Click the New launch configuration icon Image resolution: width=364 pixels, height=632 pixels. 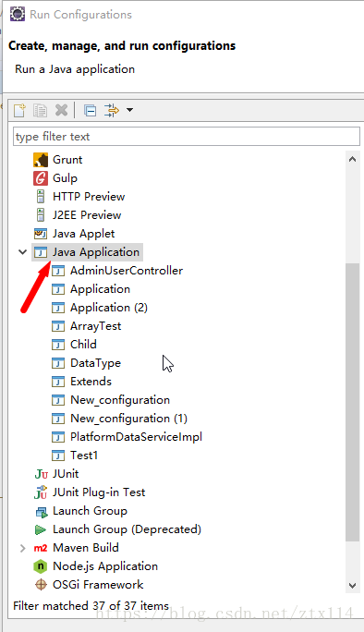point(19,110)
